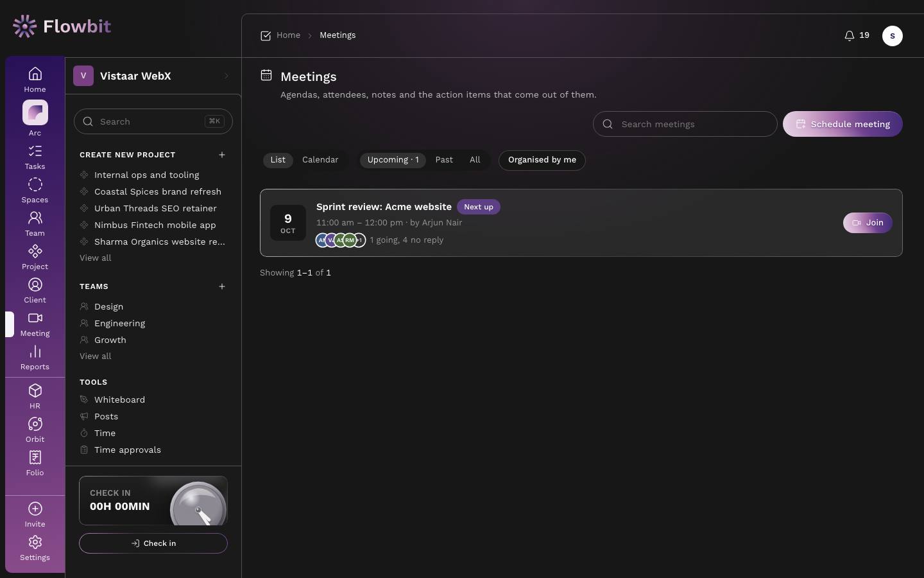The height and width of the screenshot is (578, 924).
Task: Click the Check in button
Action: [153, 543]
